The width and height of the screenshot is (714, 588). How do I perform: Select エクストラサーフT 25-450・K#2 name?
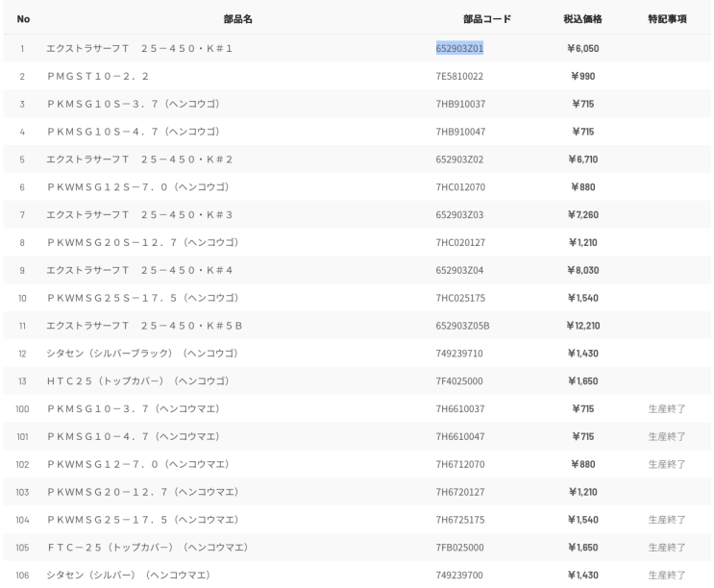coord(139,159)
